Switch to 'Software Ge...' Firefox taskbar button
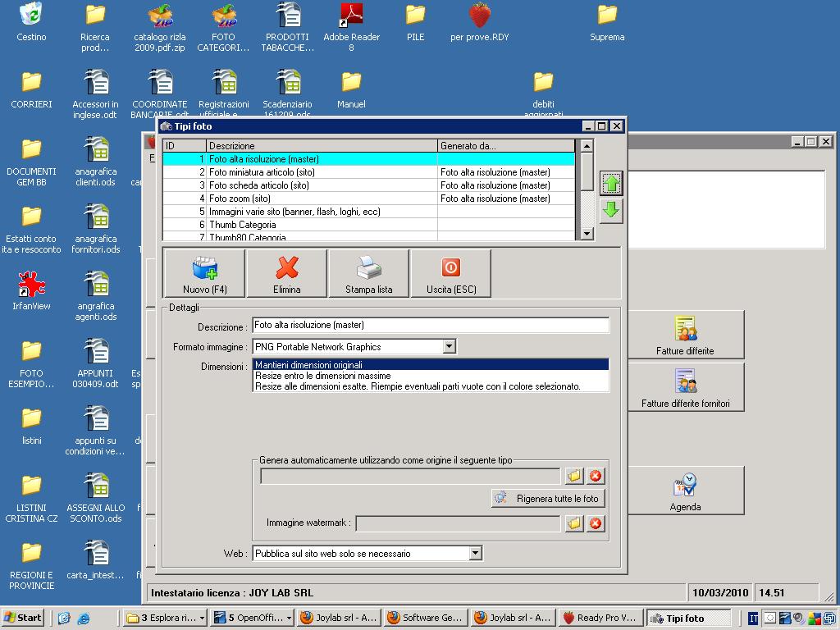The height and width of the screenshot is (630, 840). [x=426, y=618]
